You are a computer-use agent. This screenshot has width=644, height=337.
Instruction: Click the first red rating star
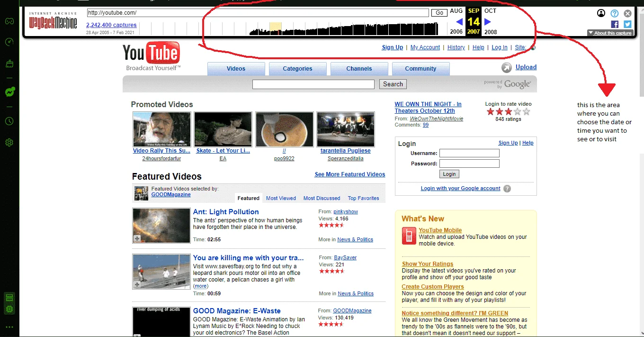491,112
